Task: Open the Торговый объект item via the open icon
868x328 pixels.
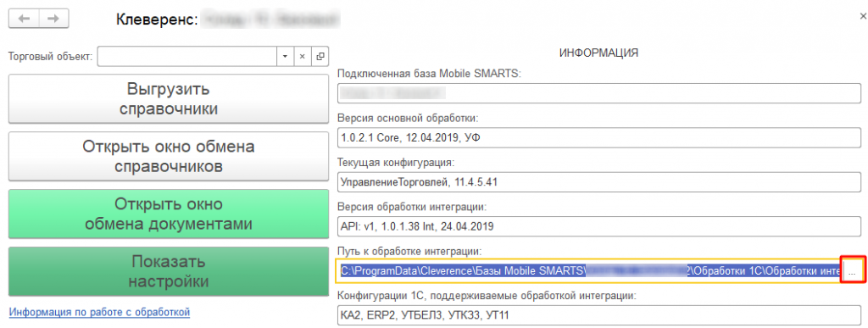Action: [320, 57]
